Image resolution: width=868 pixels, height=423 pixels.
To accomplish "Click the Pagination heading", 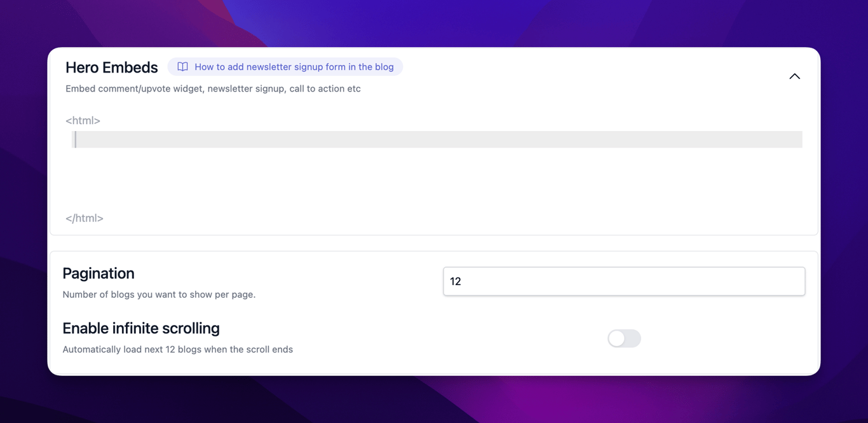I will pos(98,273).
